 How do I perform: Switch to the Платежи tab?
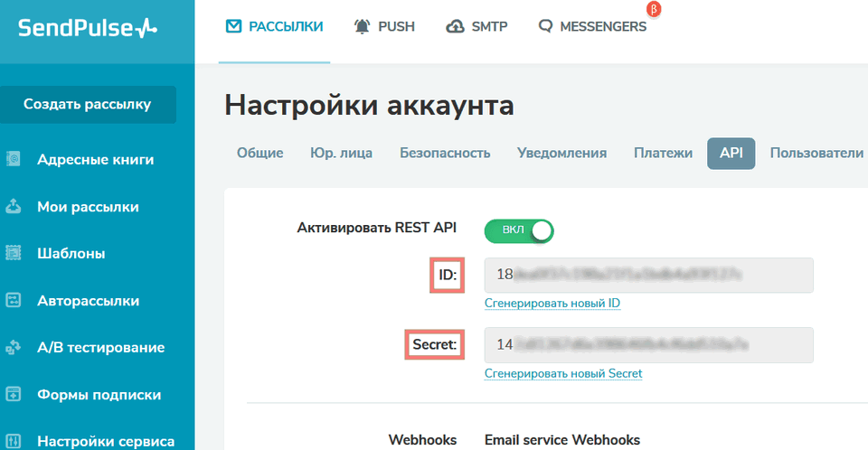tap(663, 153)
